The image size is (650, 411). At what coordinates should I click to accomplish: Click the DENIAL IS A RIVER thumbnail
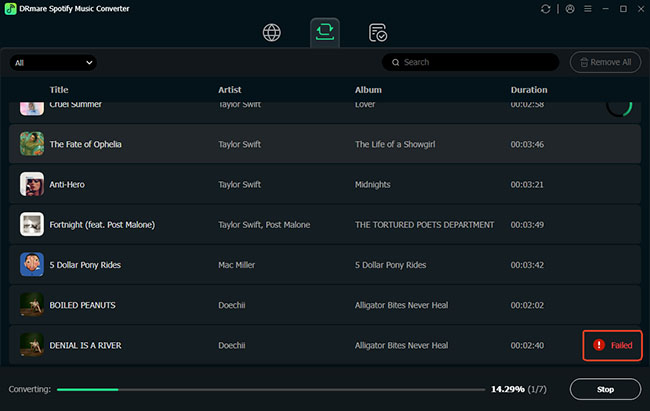pos(32,345)
